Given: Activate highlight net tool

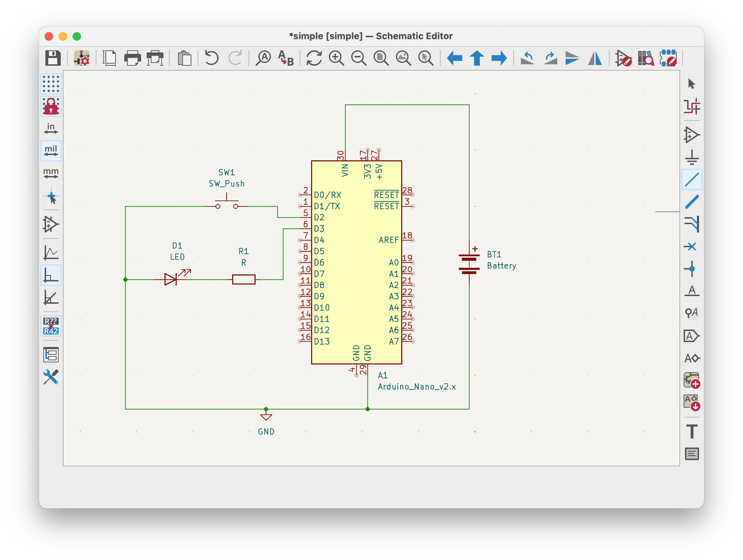Looking at the screenshot, I should click(691, 107).
